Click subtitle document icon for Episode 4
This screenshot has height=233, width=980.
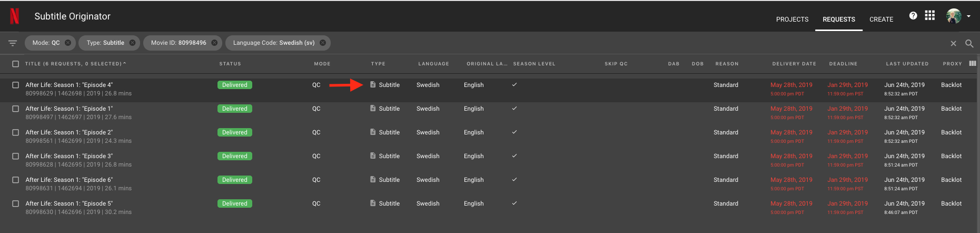(x=373, y=84)
